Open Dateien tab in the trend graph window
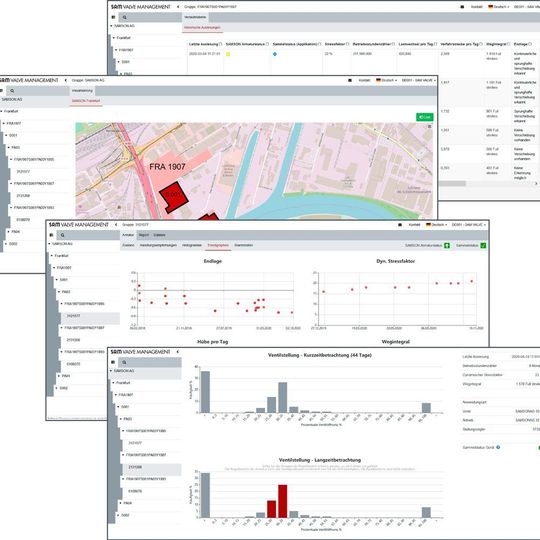The image size is (540, 540). (159, 235)
